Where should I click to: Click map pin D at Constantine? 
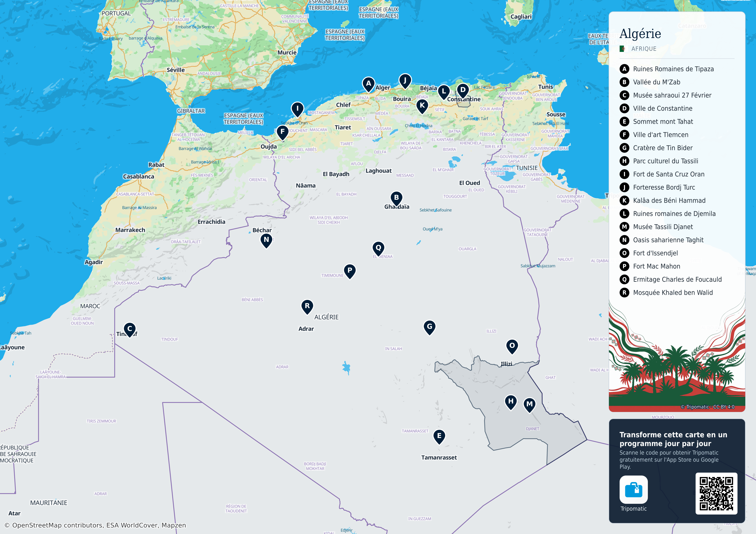(x=463, y=91)
